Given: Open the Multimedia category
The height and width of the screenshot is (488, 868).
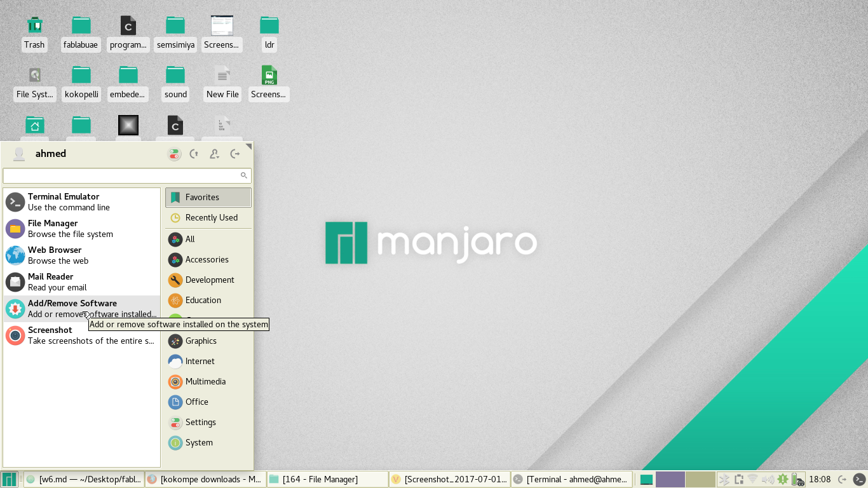Looking at the screenshot, I should click(208, 382).
